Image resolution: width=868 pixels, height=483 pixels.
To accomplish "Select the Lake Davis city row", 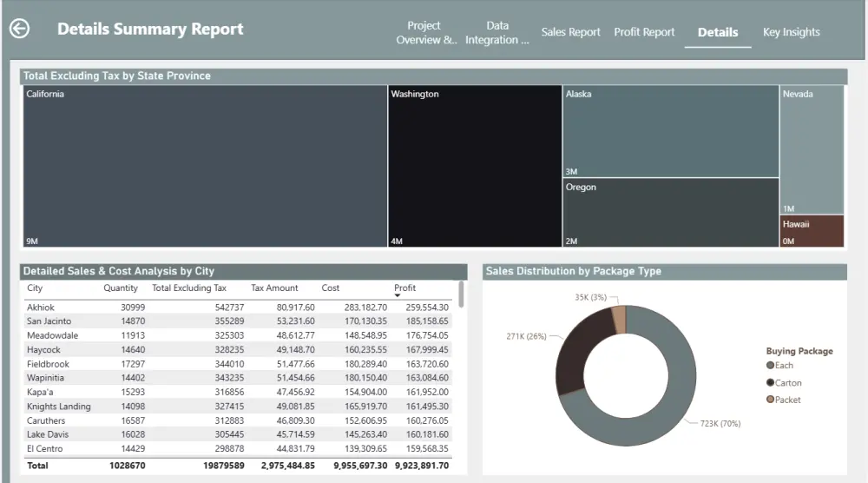I will [238, 434].
